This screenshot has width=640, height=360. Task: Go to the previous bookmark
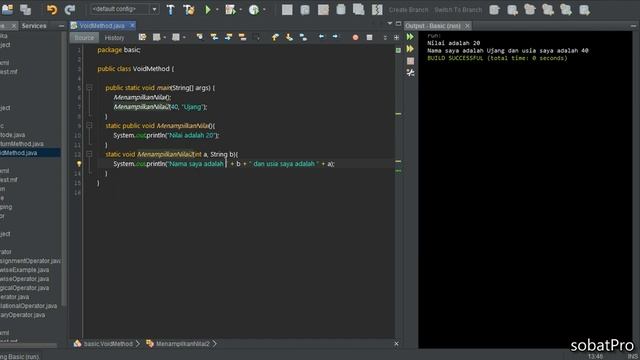[x=275, y=37]
